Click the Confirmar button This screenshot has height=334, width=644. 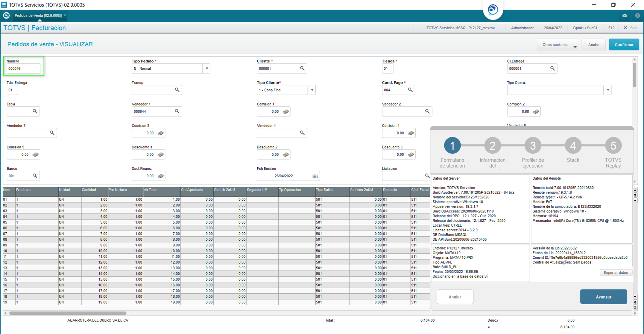pos(624,45)
